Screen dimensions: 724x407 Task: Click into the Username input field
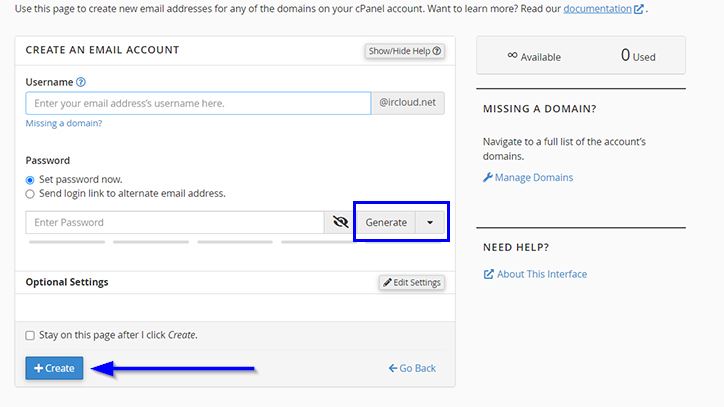198,103
